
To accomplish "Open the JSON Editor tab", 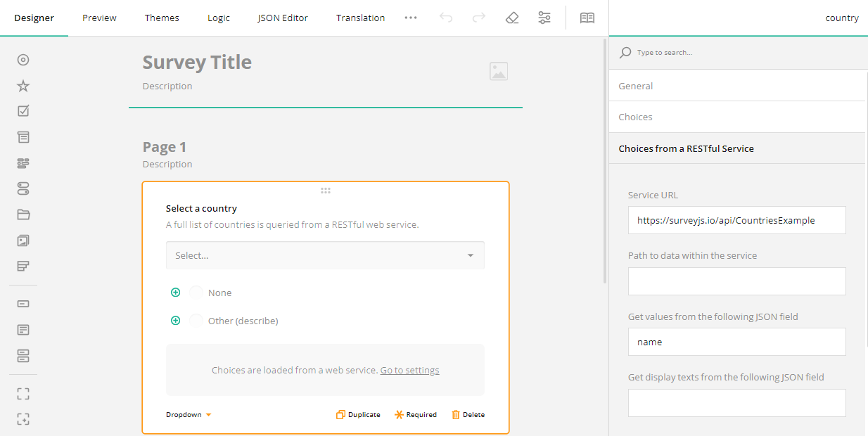I will tap(282, 18).
